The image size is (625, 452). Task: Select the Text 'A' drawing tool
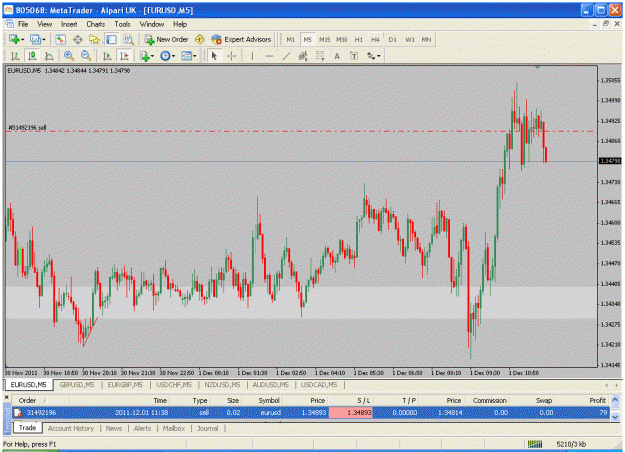click(337, 56)
